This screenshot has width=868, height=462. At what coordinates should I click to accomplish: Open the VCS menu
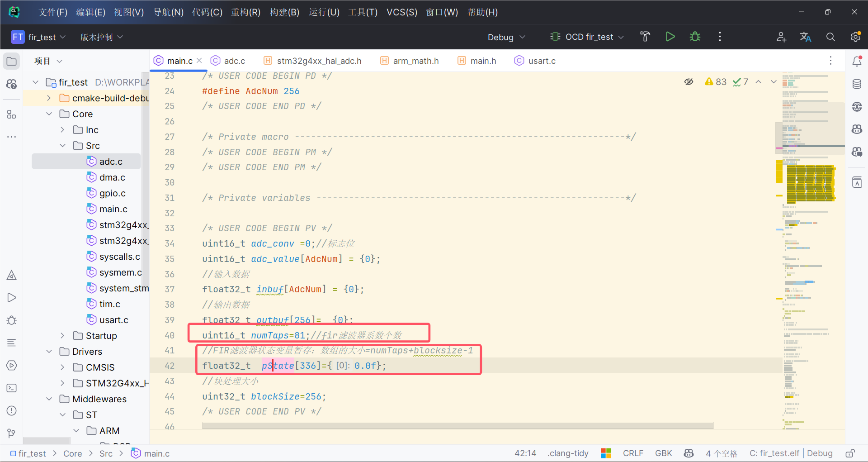pos(401,12)
